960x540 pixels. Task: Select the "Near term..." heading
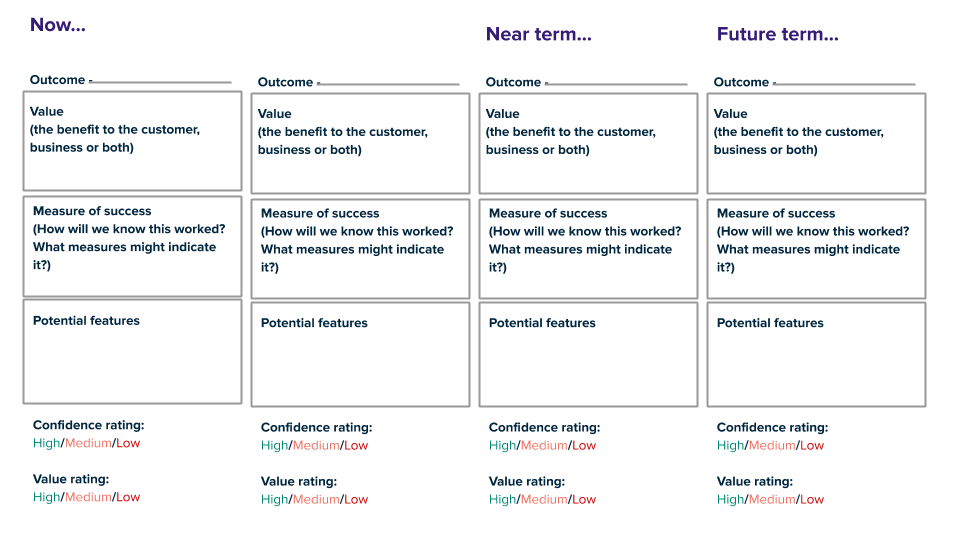coord(538,34)
